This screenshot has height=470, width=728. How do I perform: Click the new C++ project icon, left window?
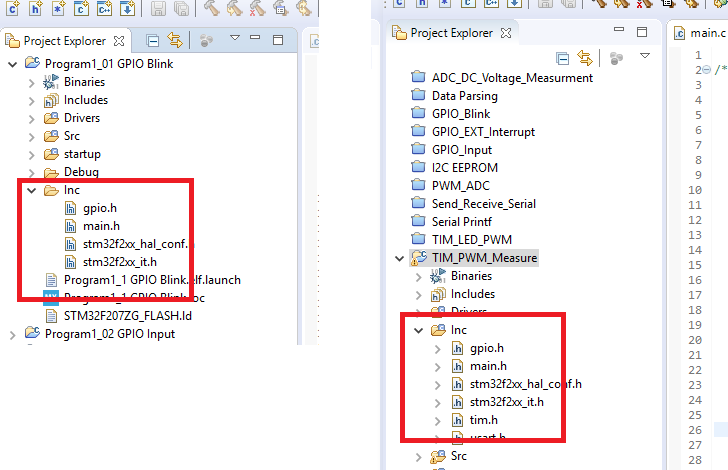pyautogui.click(x=104, y=8)
